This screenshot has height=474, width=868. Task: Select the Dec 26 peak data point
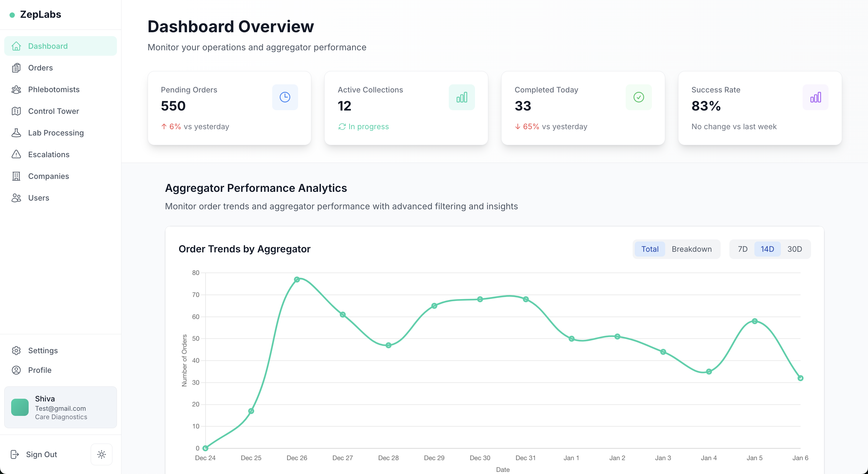click(297, 279)
